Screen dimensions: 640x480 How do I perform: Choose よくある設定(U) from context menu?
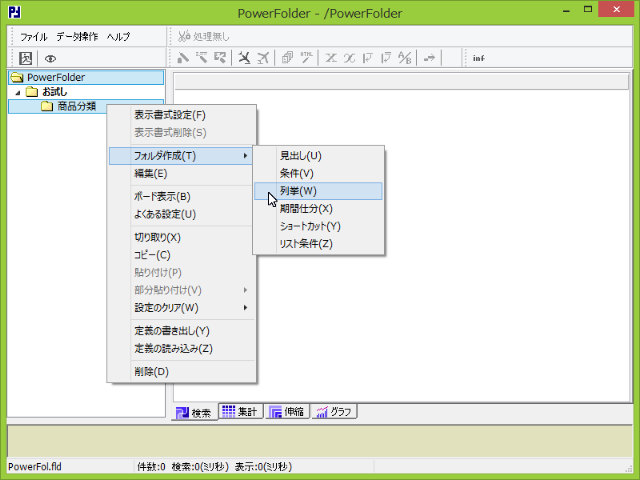click(x=165, y=214)
